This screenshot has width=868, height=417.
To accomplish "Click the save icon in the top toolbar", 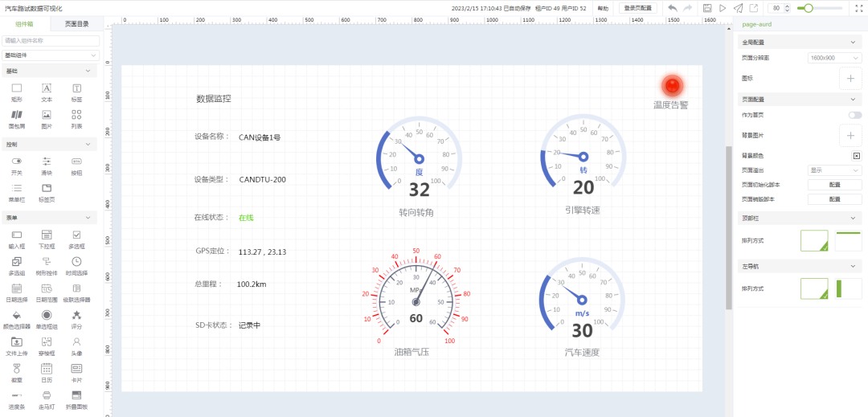I will tap(707, 8).
